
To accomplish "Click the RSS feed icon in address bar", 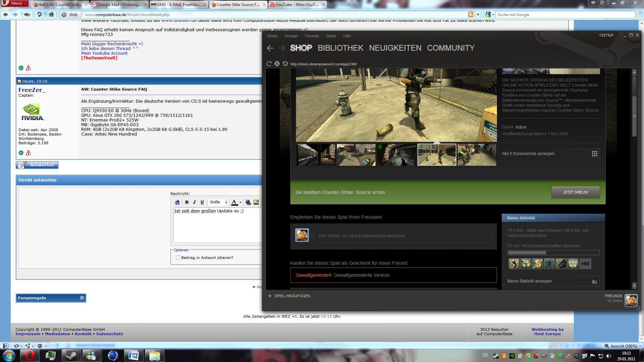I will [471, 14].
